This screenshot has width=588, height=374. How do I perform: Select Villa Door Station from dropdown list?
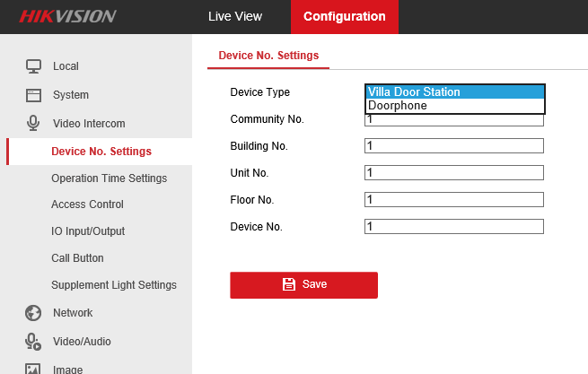pos(454,91)
